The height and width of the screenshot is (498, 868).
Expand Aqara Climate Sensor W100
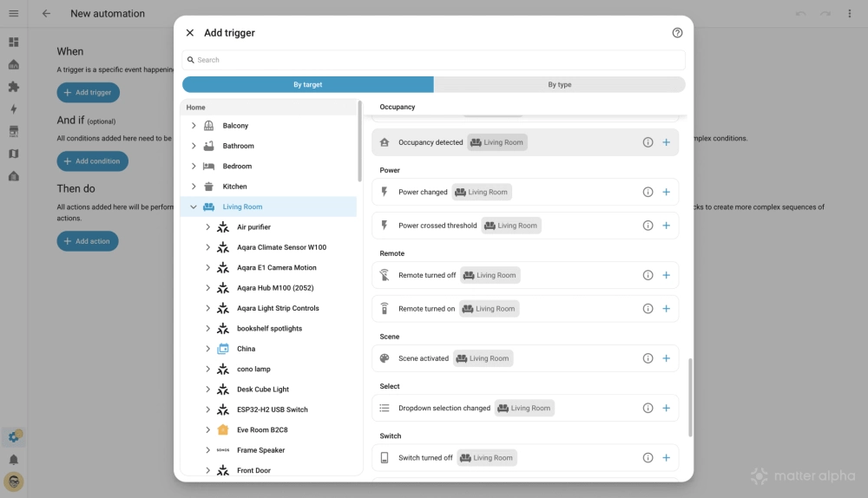pos(207,247)
